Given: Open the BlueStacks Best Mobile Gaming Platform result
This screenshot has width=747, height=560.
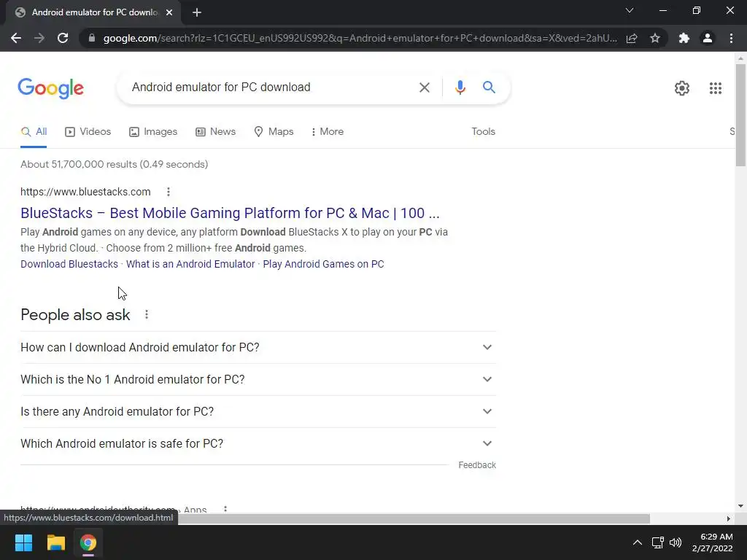Looking at the screenshot, I should click(230, 213).
